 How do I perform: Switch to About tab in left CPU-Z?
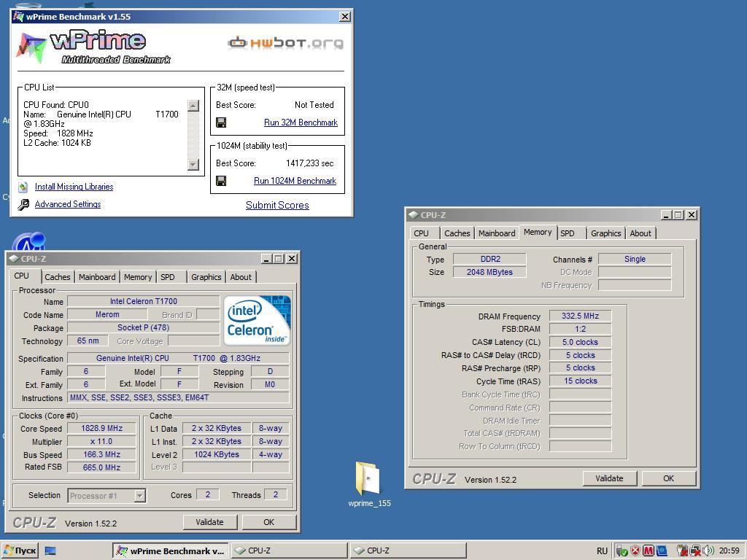point(241,277)
